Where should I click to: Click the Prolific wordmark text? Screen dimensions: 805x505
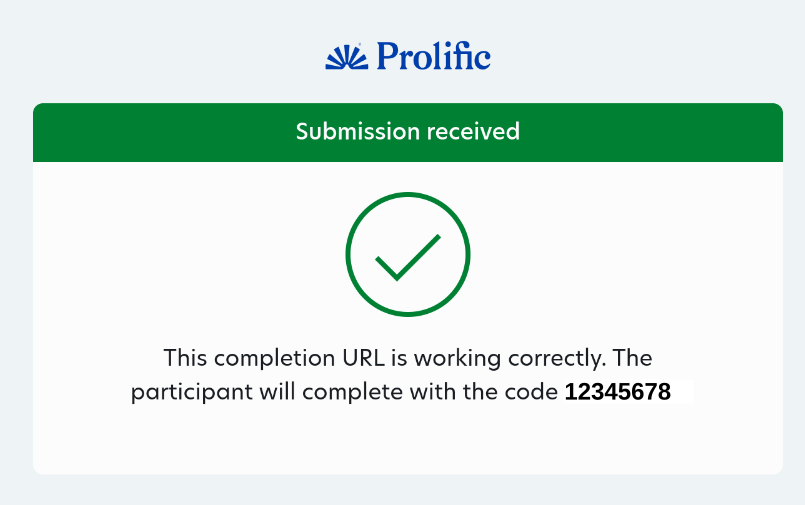click(434, 56)
